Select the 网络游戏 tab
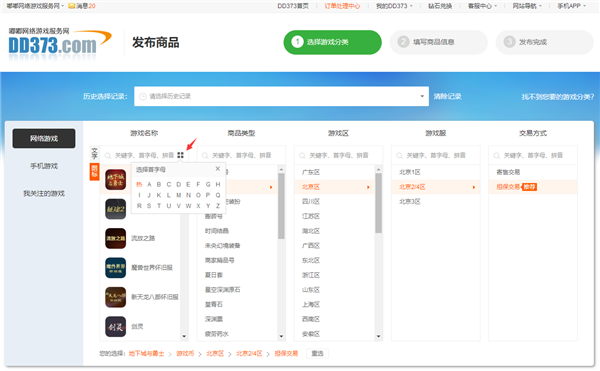The width and height of the screenshot is (600, 371). pos(44,138)
